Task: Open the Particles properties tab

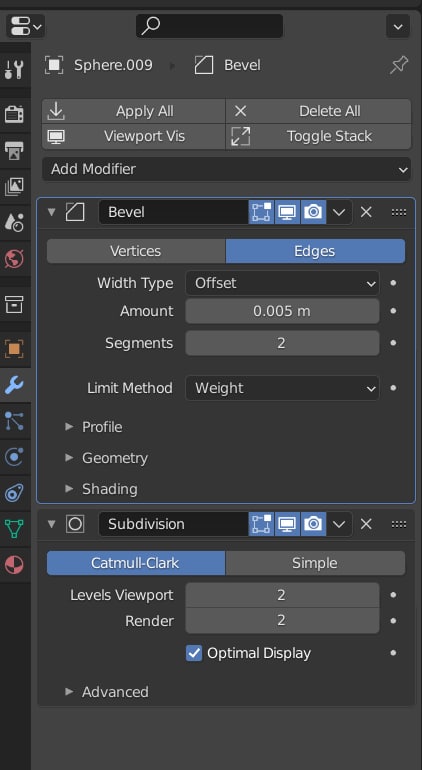Action: [14, 421]
